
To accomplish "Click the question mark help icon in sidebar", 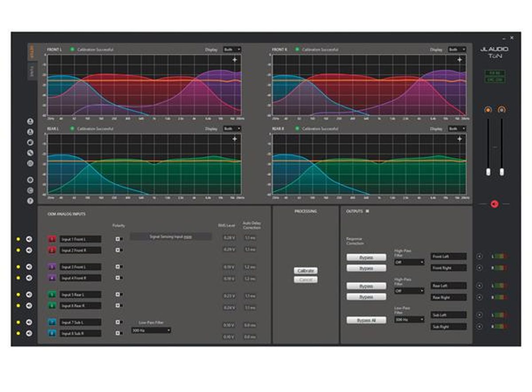I will (x=30, y=201).
